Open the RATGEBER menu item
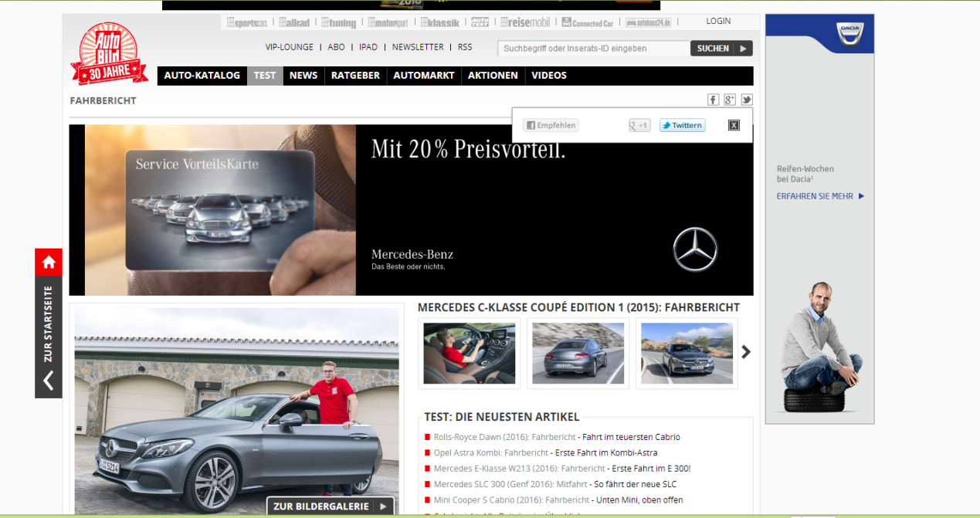980x518 pixels. point(355,76)
